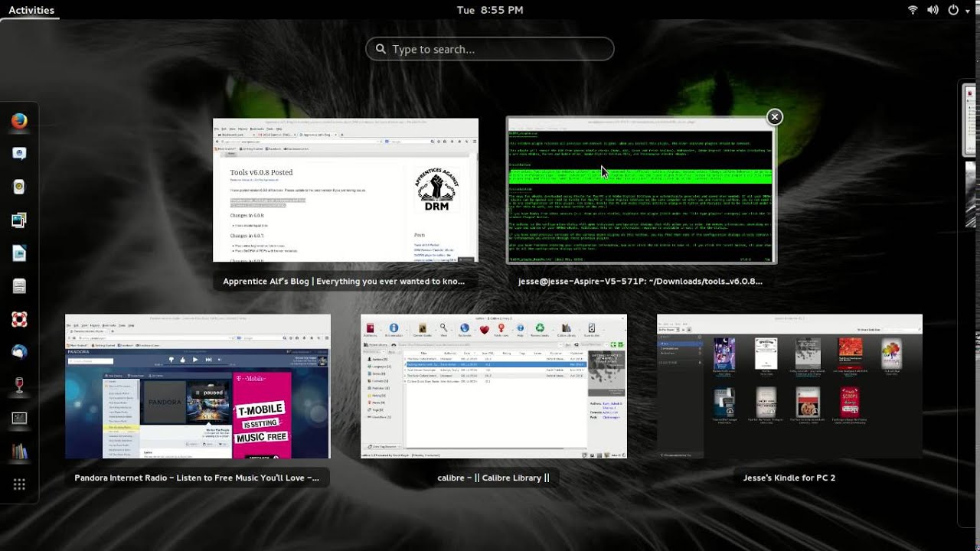Click the Wine glass icon in dash
The width and height of the screenshot is (980, 551).
click(19, 385)
